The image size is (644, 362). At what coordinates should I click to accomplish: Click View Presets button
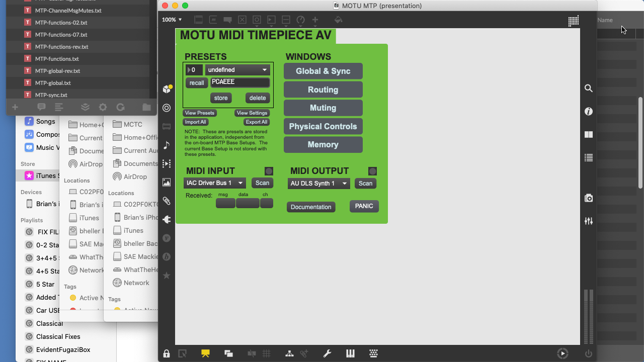(x=200, y=113)
